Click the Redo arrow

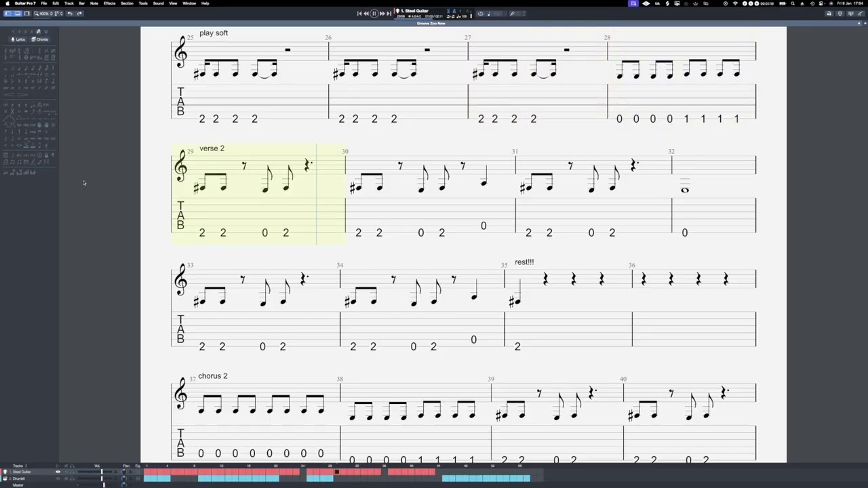point(79,14)
